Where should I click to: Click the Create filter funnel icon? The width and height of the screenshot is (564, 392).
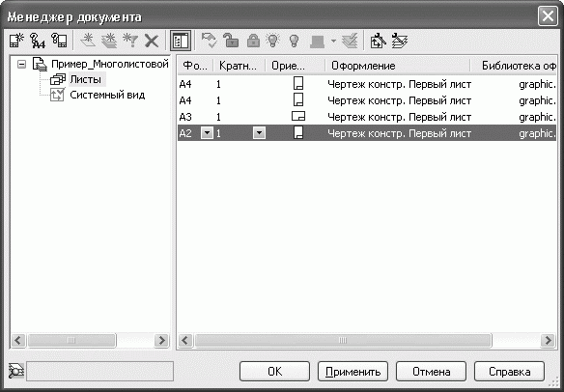click(x=130, y=41)
